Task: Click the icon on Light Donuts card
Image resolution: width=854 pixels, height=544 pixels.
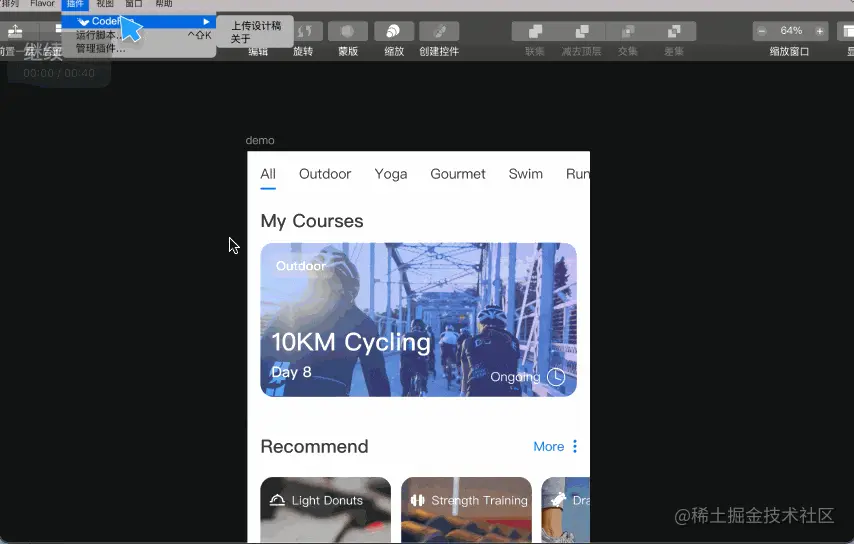Action: pyautogui.click(x=277, y=500)
